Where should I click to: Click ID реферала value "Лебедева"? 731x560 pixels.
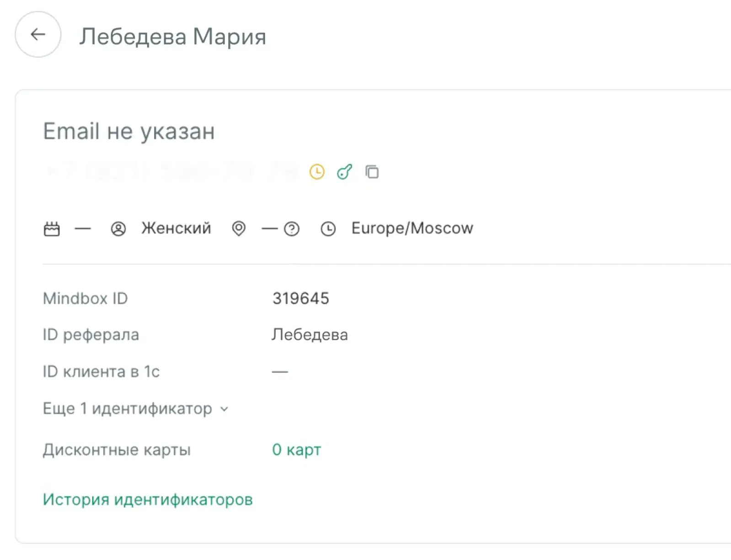(310, 335)
